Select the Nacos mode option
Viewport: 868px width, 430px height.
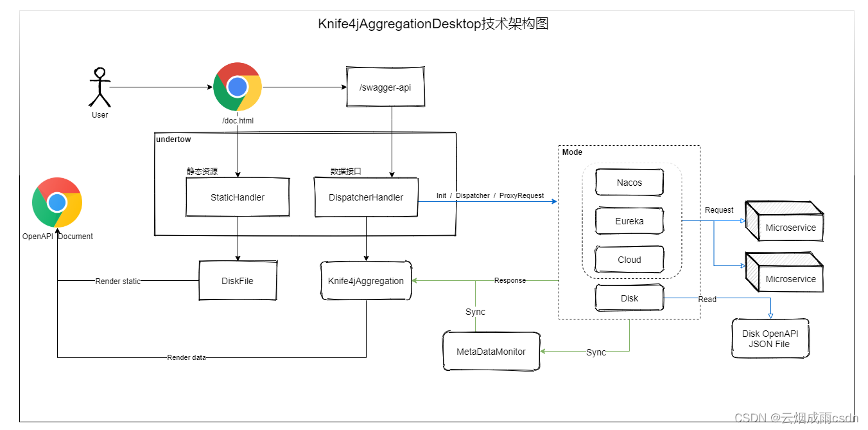629,182
